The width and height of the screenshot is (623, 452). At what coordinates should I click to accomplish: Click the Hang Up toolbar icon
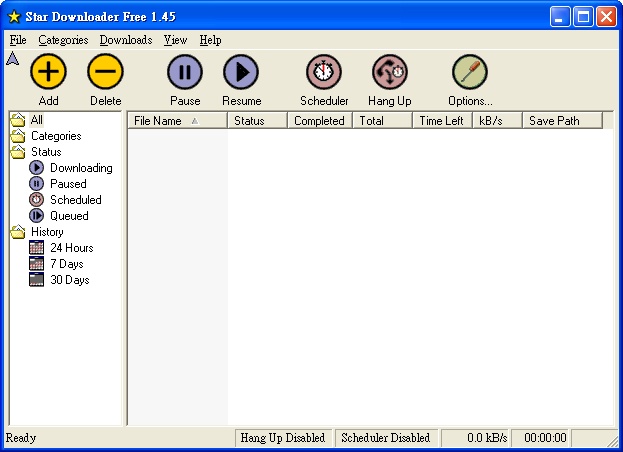(390, 72)
